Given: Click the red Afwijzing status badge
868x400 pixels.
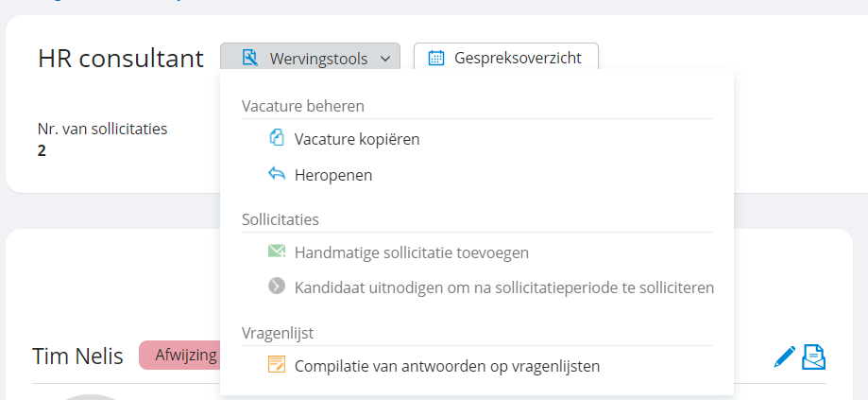Looking at the screenshot, I should [179, 356].
